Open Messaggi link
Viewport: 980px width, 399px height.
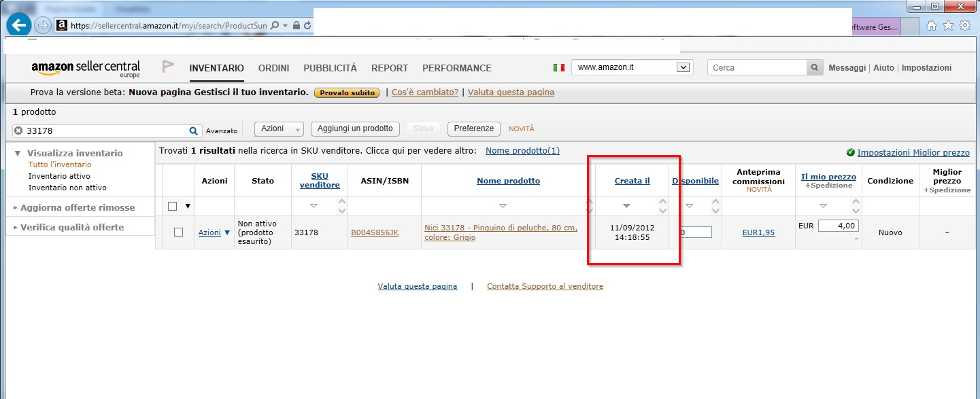[x=847, y=68]
